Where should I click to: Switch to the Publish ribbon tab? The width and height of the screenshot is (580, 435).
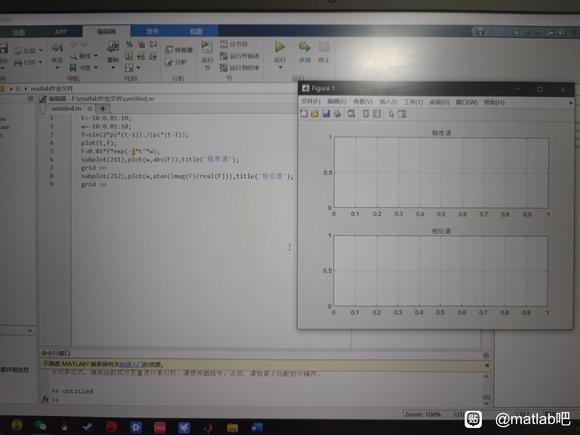152,31
